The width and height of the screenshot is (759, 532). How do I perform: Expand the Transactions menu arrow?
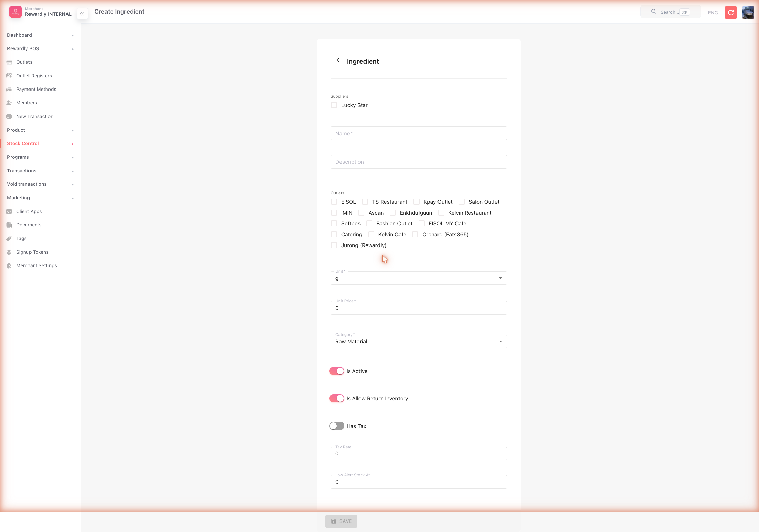(x=73, y=171)
